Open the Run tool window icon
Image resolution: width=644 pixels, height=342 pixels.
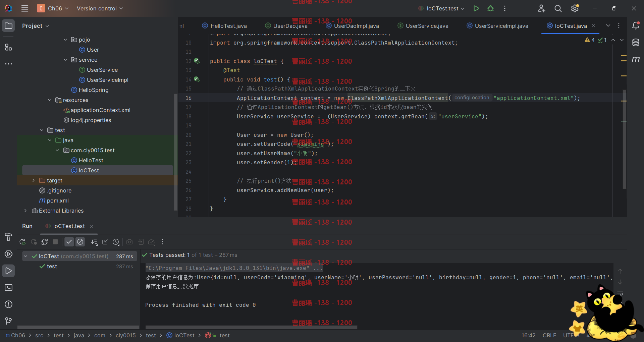coord(8,271)
